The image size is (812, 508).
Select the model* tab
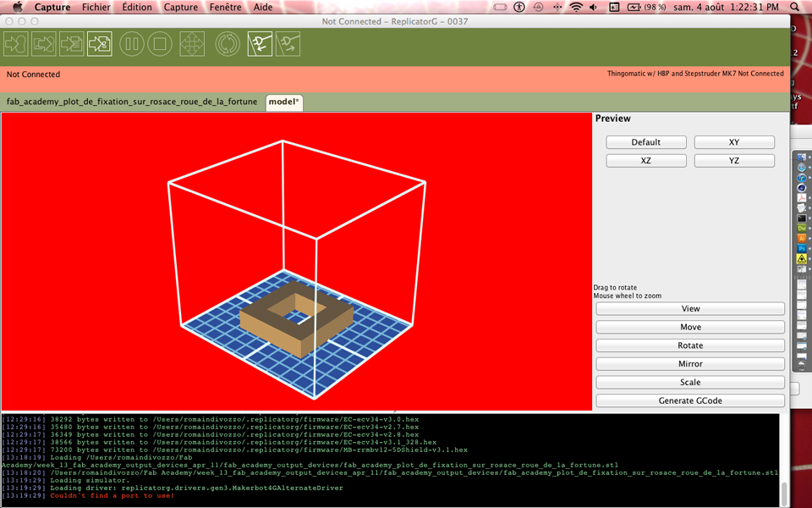pos(284,102)
